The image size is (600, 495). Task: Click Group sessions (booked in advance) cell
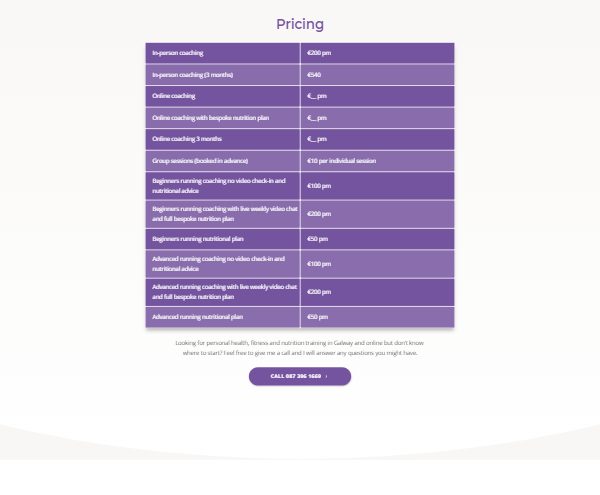pyautogui.click(x=223, y=161)
